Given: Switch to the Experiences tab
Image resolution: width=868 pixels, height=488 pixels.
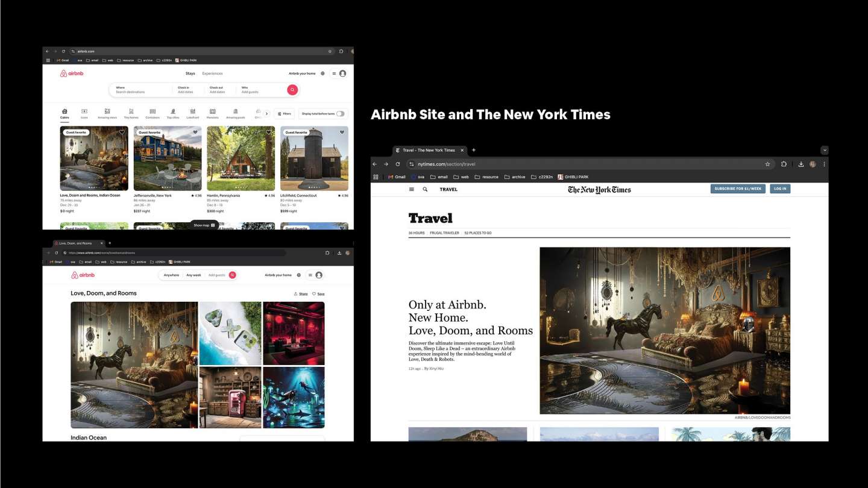Looking at the screenshot, I should (x=212, y=74).
